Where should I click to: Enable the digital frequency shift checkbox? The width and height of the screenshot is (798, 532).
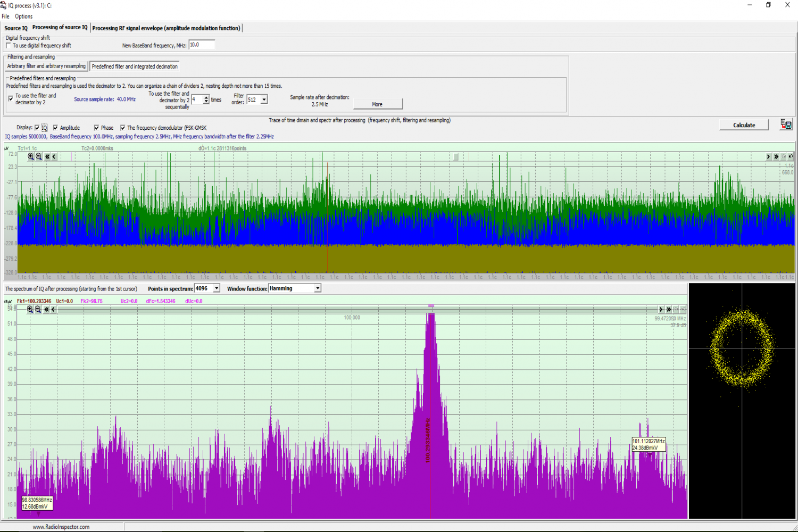(x=9, y=46)
